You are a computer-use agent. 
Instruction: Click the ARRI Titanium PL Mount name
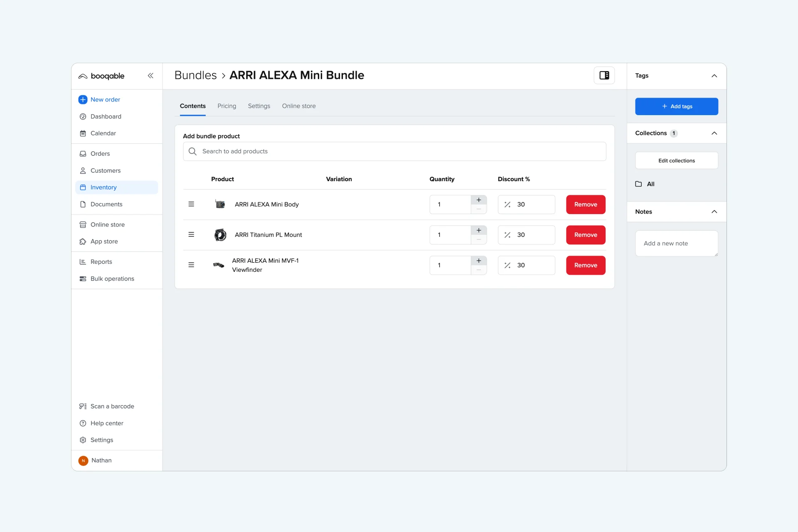268,235
